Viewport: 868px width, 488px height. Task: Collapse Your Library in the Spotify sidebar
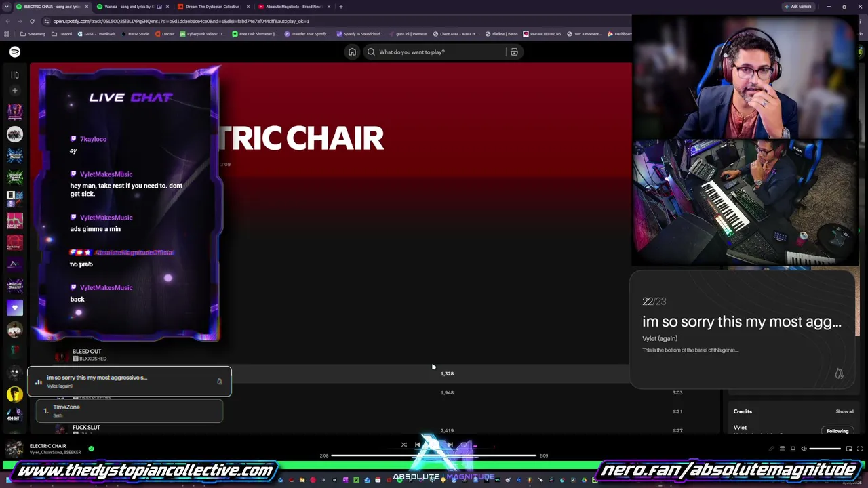15,75
